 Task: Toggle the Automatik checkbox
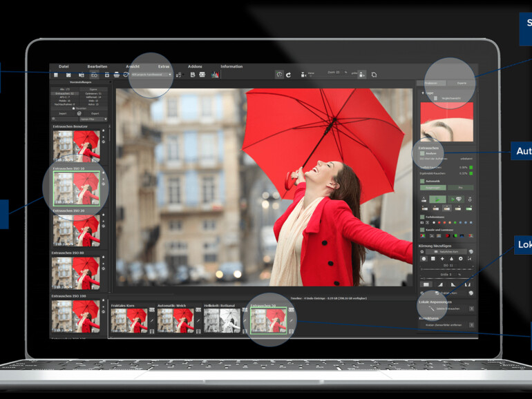pyautogui.click(x=422, y=182)
